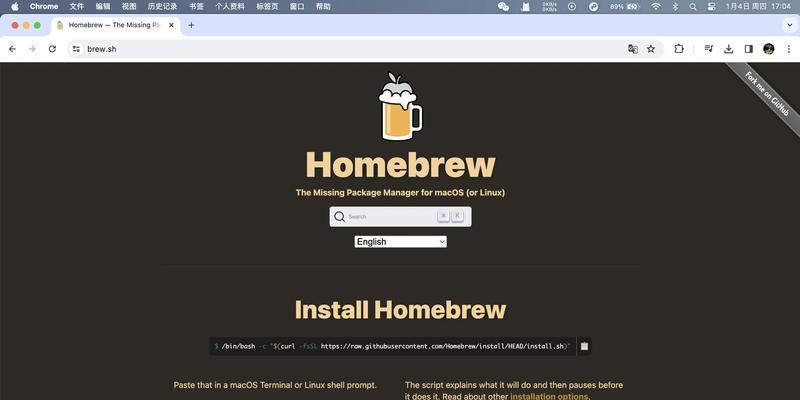Image resolution: width=800 pixels, height=400 pixels.
Task: Click the /bin/bash install command text
Action: [x=393, y=346]
